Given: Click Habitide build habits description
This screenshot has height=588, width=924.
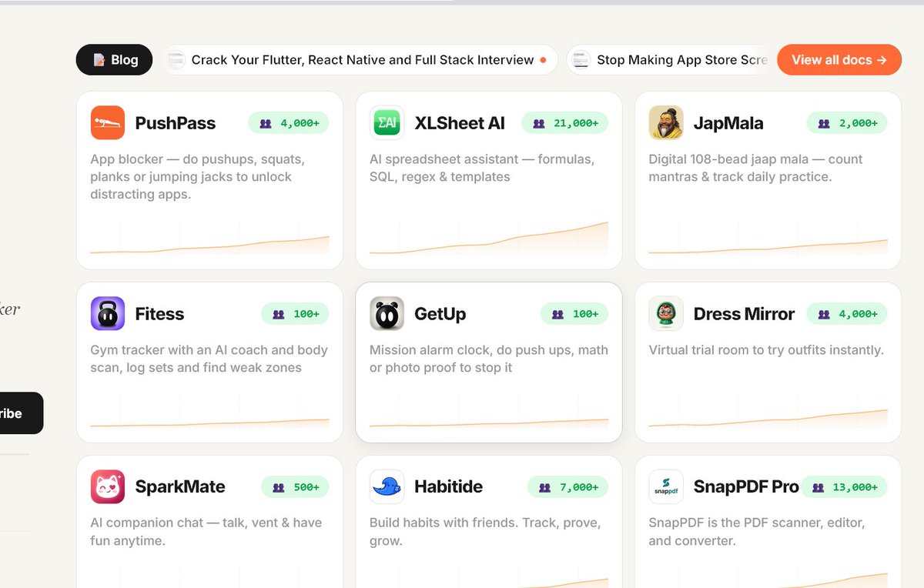Looking at the screenshot, I should (484, 532).
